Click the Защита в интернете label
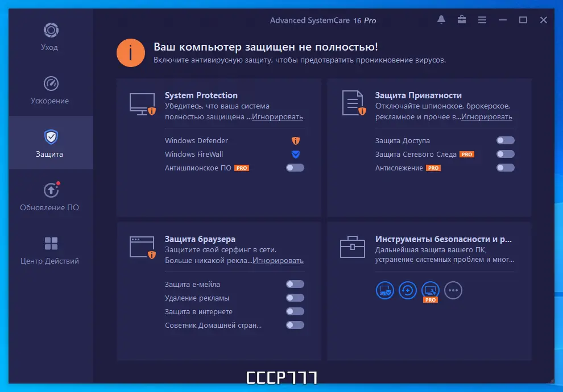 (x=198, y=312)
